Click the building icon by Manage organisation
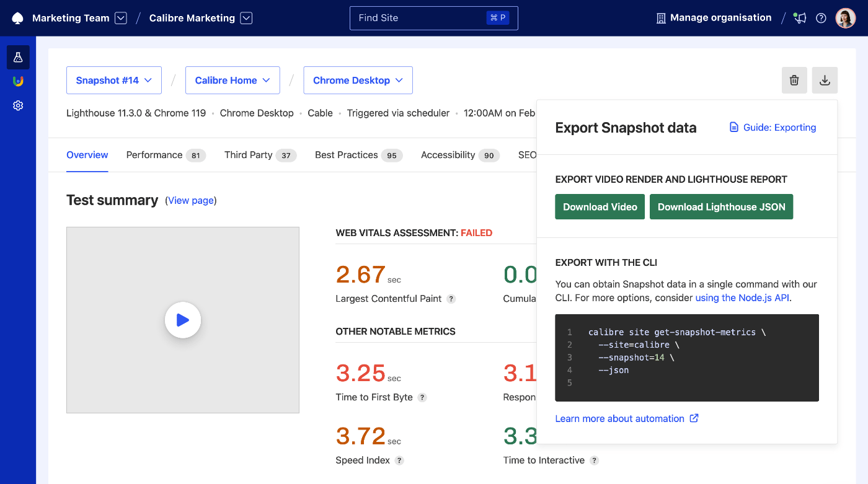The height and width of the screenshot is (484, 868). pyautogui.click(x=660, y=17)
